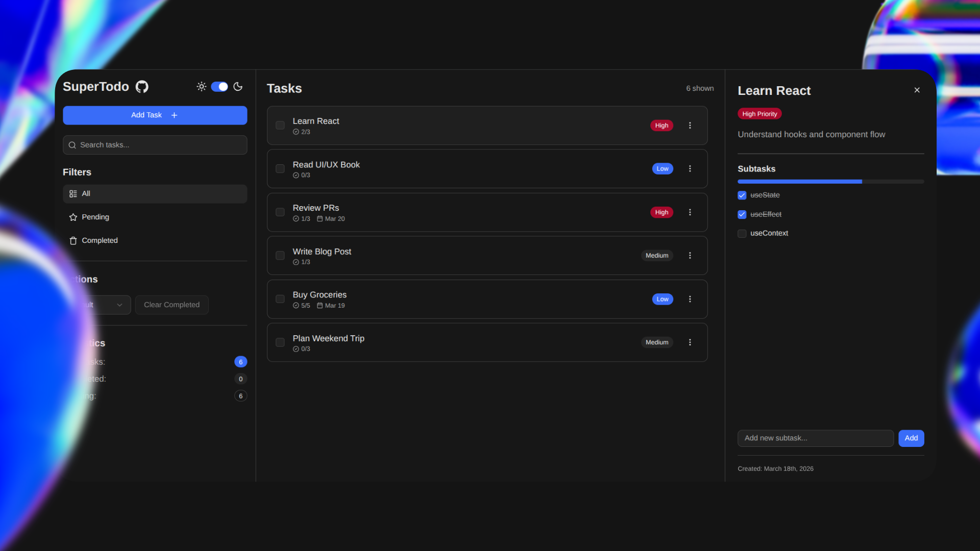Click the Medium badge on Plan Weekend Trip
The width and height of the screenshot is (980, 551).
(657, 342)
